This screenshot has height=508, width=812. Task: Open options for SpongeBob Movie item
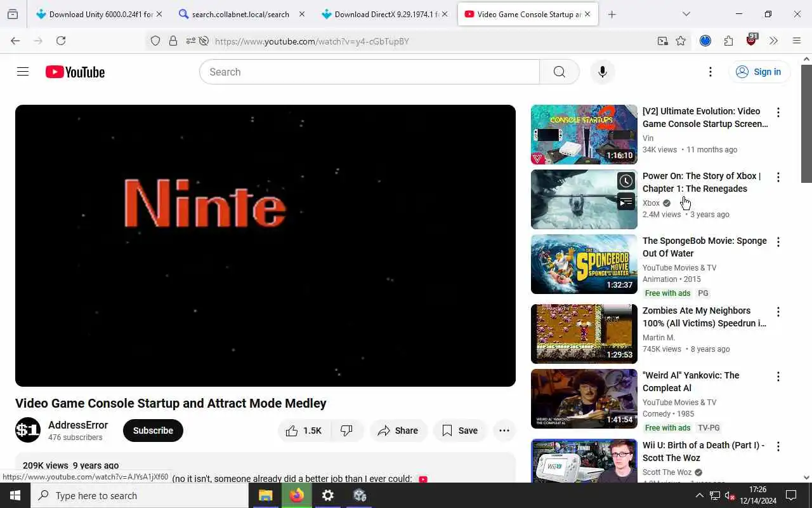click(x=778, y=242)
